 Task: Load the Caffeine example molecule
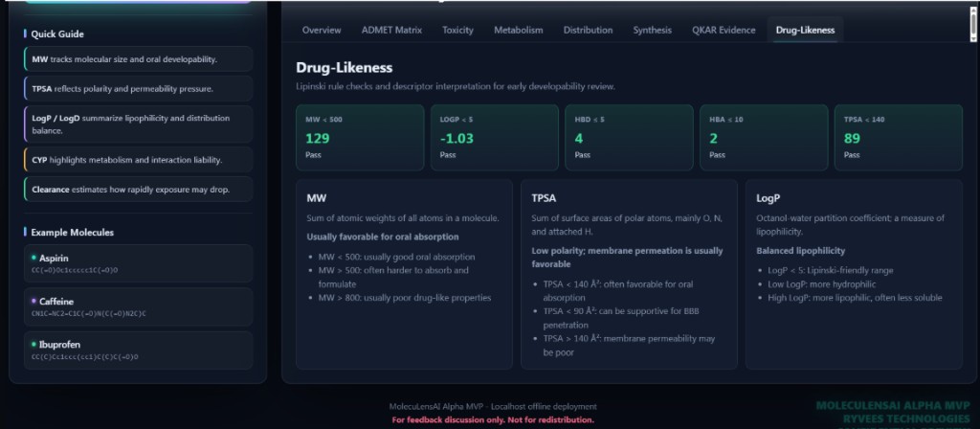click(138, 306)
